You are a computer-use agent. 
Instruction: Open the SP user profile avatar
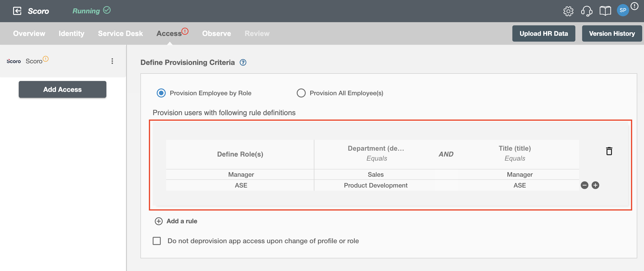tap(623, 11)
